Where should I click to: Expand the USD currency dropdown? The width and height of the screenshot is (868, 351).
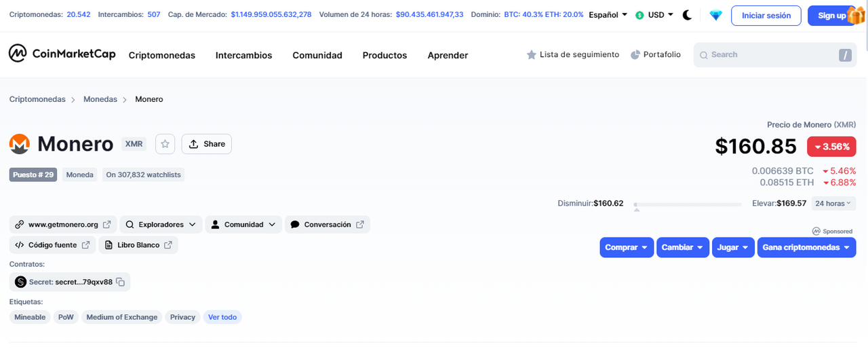[654, 15]
